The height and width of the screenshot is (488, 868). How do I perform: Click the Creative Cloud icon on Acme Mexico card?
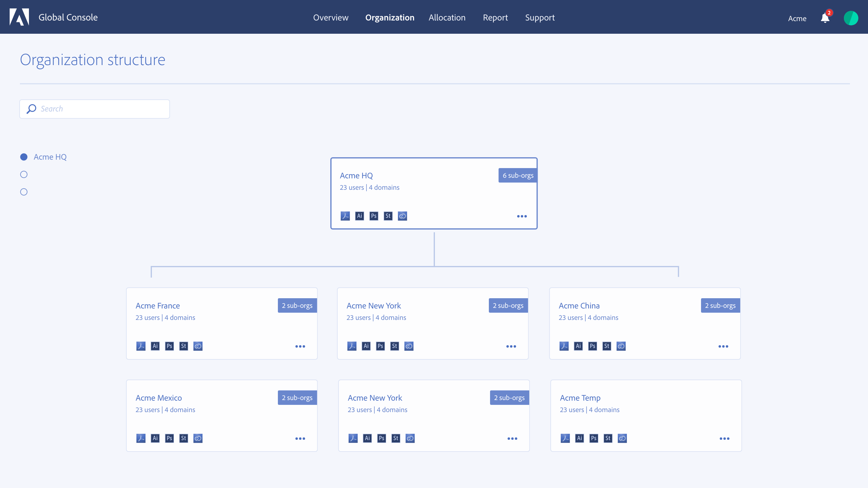(x=198, y=438)
